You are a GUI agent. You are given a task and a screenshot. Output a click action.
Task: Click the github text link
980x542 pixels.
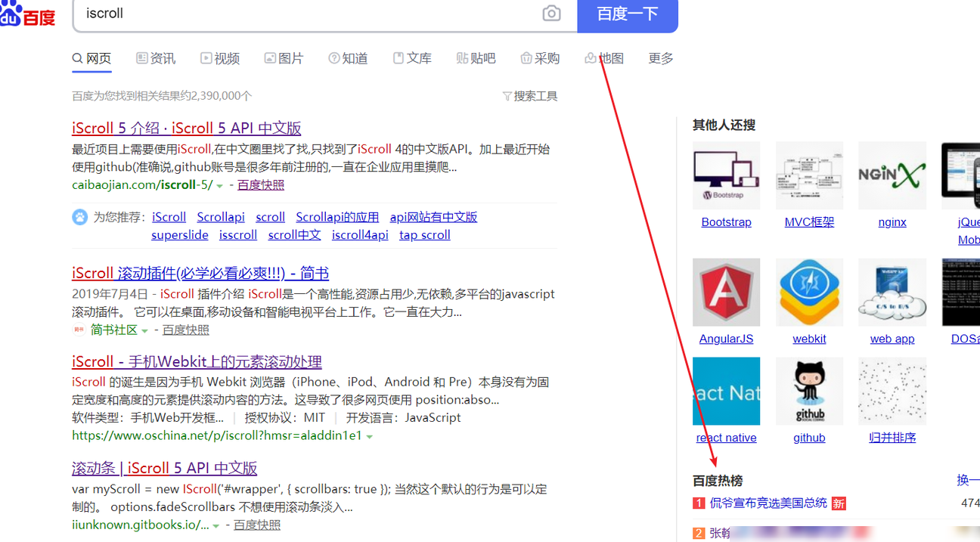pos(809,438)
